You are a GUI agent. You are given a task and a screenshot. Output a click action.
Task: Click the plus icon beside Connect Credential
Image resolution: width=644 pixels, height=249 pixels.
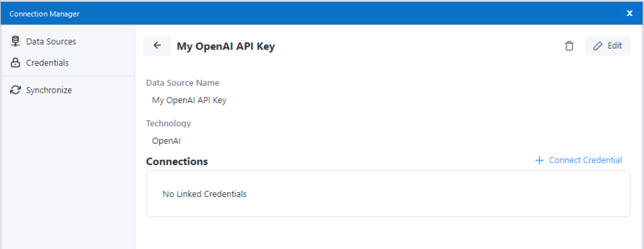point(539,160)
